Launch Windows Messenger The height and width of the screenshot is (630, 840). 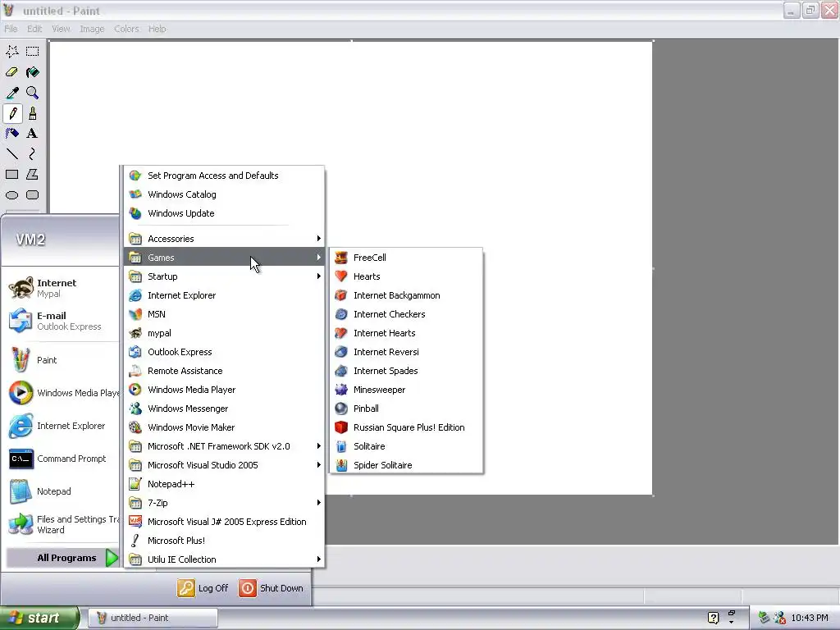click(x=224, y=409)
